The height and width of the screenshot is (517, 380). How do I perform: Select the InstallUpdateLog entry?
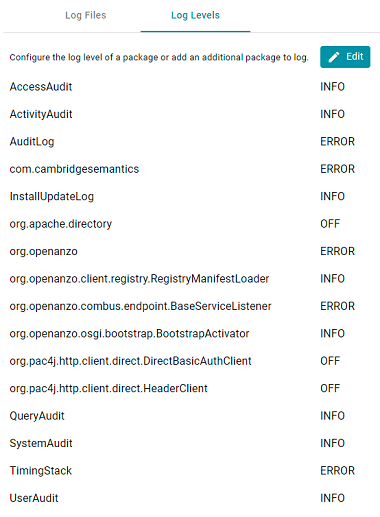[52, 196]
